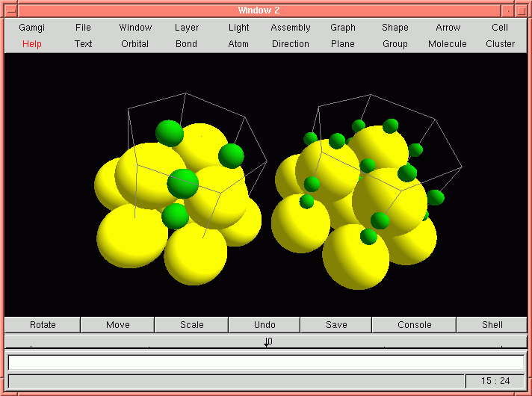
Task: Open the Shell button
Action: (x=492, y=325)
